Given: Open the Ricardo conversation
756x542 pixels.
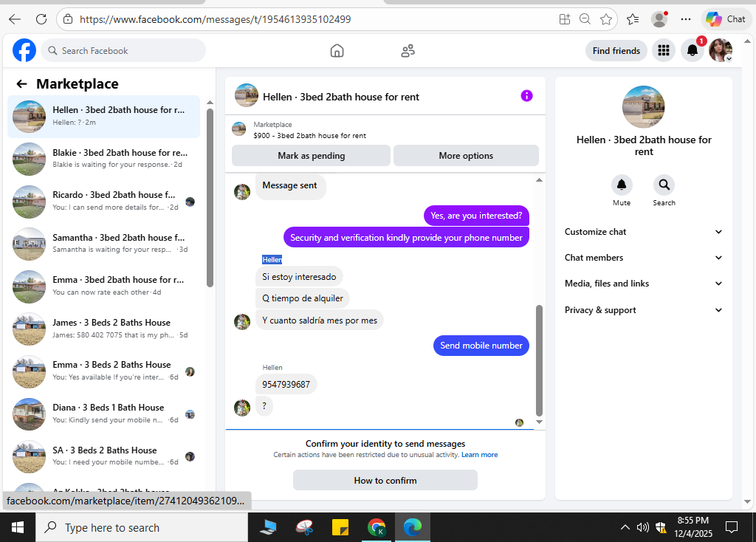Looking at the screenshot, I should pyautogui.click(x=103, y=201).
